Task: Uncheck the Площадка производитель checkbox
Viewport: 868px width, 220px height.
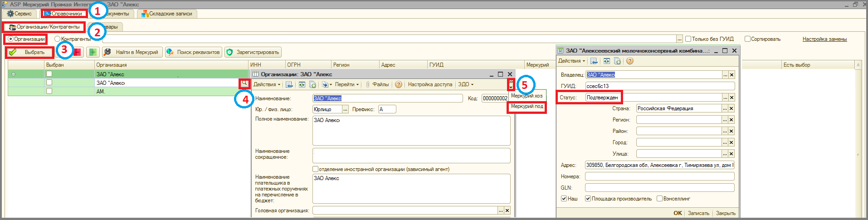Action: [588, 199]
